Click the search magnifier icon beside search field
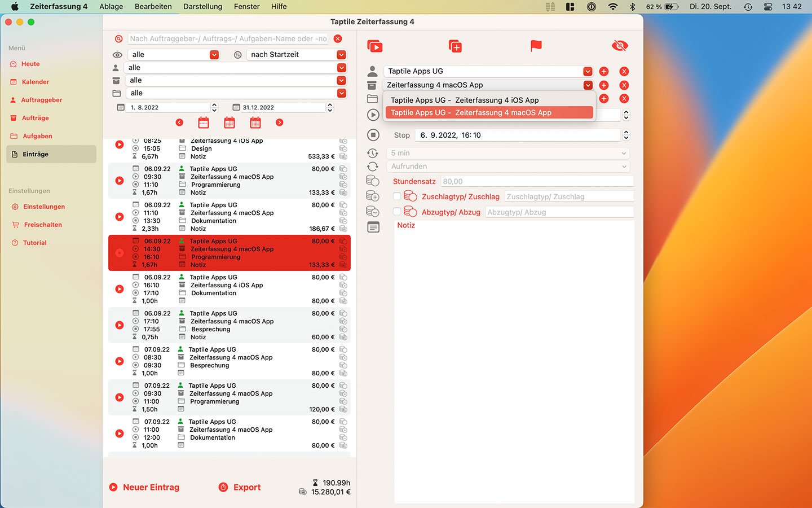This screenshot has height=508, width=812. click(119, 39)
